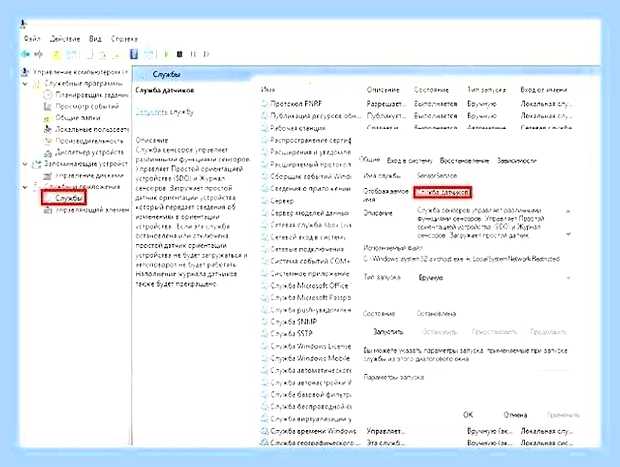Click the Тип запуска column header
The width and height of the screenshot is (620, 467).
(x=486, y=90)
